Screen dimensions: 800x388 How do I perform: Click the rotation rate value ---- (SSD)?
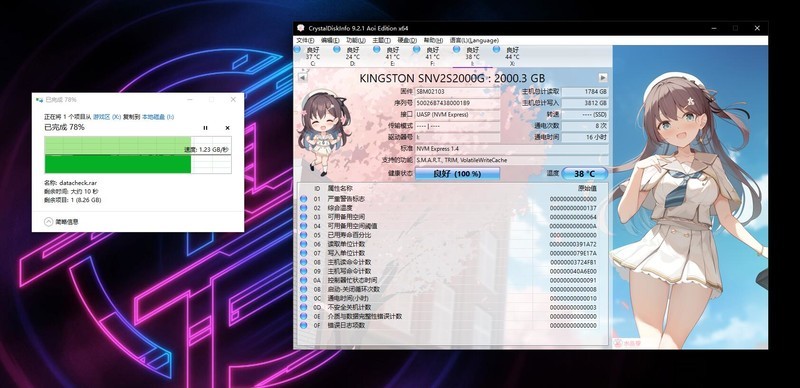click(585, 115)
